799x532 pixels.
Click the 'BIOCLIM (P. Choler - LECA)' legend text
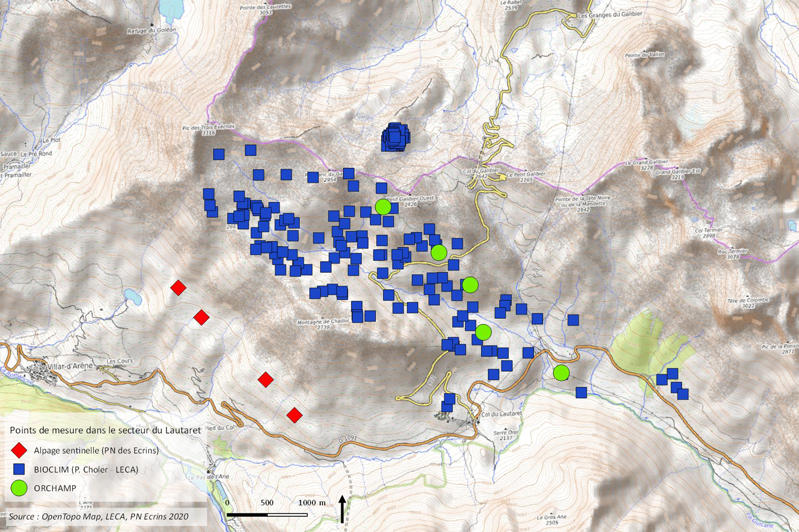click(x=86, y=469)
